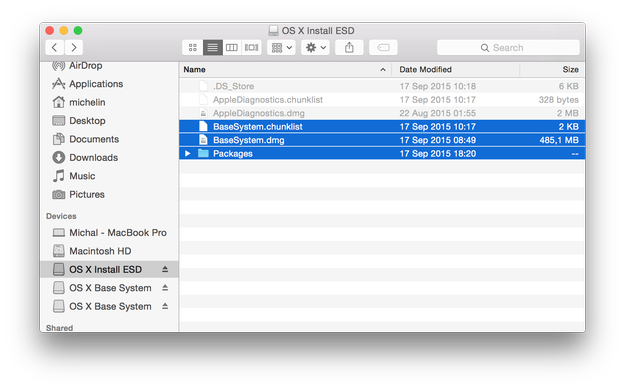625x389 pixels.
Task: Click the Devices section header
Action: click(x=61, y=216)
